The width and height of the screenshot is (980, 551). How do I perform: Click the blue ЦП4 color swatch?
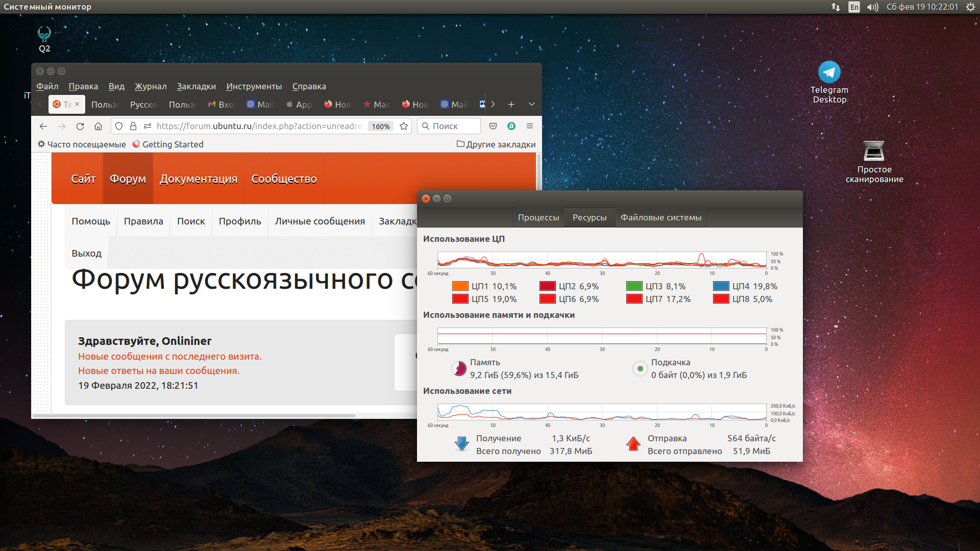point(721,286)
